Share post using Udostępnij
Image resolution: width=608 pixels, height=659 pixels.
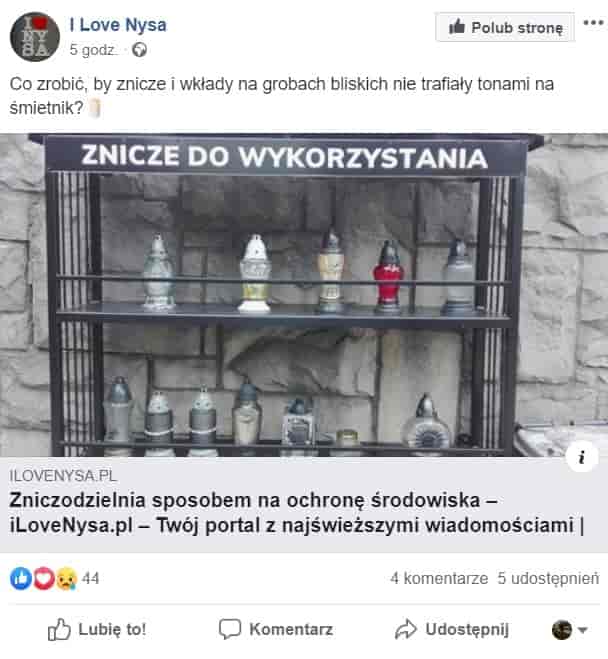(452, 630)
